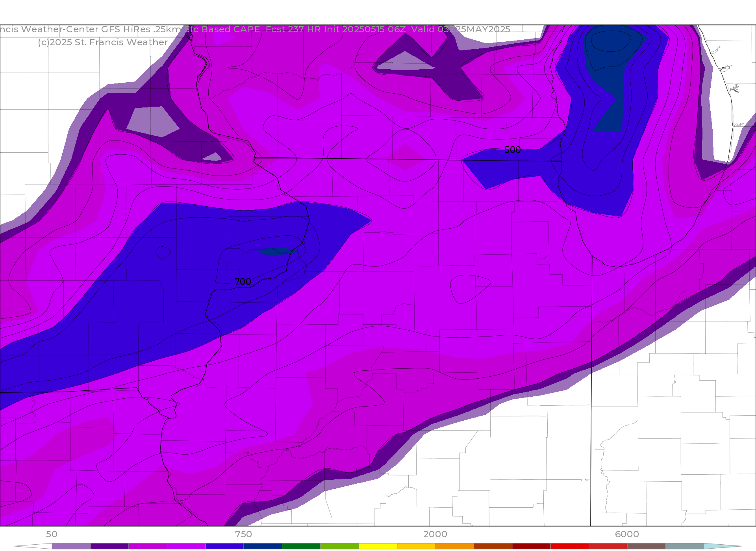Select the lime green swatch in the color bar
The image size is (756, 551).
[x=339, y=546]
